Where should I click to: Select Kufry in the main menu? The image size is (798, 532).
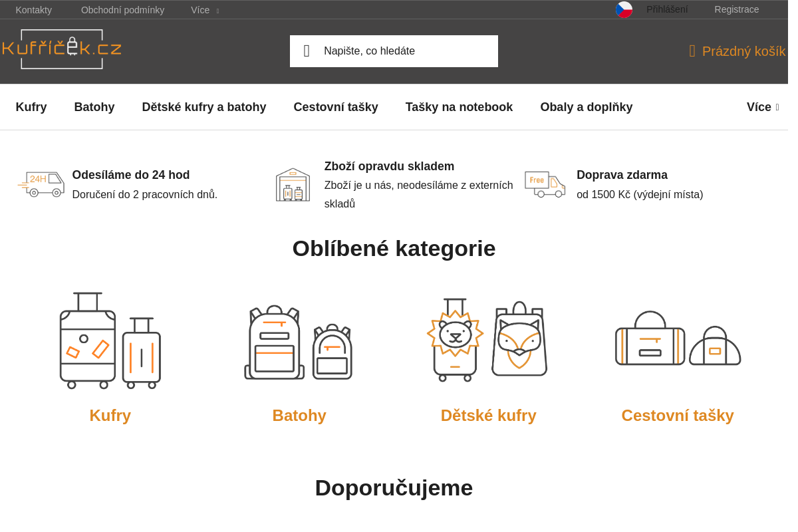coord(31,107)
